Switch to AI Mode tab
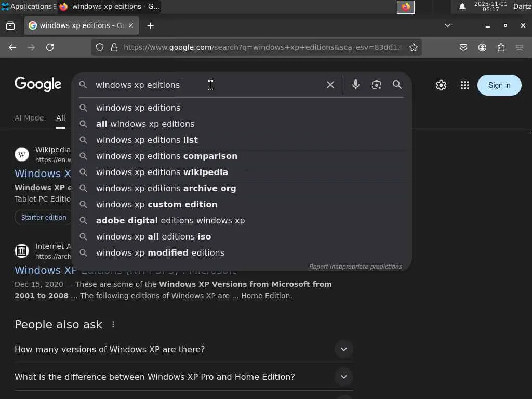 [x=29, y=118]
